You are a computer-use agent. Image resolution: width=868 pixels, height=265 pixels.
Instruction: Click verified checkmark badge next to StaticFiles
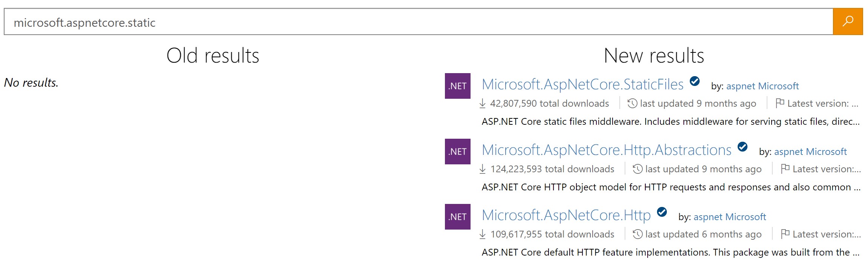(694, 81)
